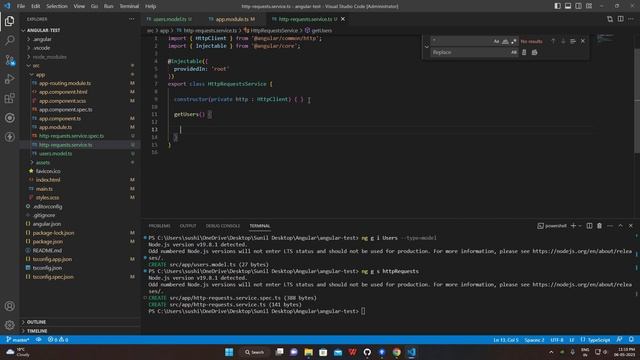Open the Selection menu

tap(57, 6)
